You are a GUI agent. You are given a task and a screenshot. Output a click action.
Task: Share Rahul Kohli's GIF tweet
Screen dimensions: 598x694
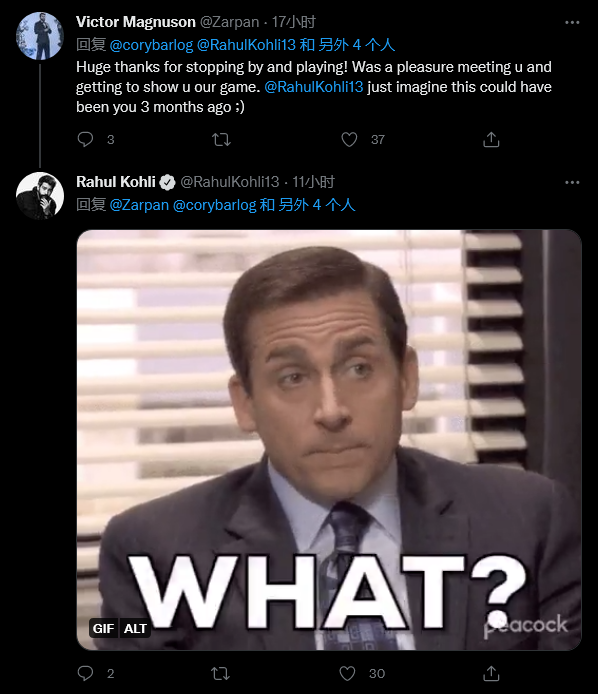point(491,673)
